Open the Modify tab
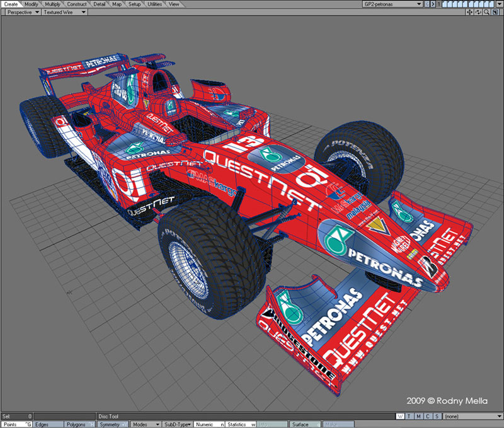Screen dimensions: 504x428 coord(31,4)
